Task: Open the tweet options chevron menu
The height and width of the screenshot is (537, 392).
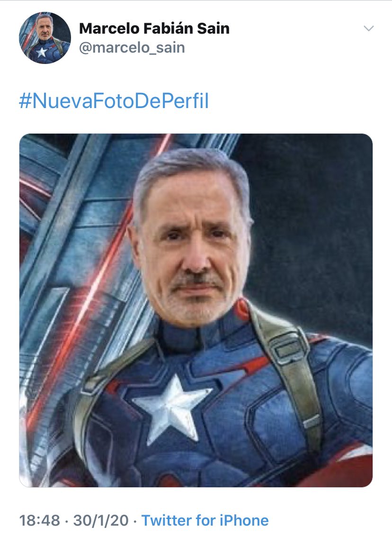Action: click(368, 28)
